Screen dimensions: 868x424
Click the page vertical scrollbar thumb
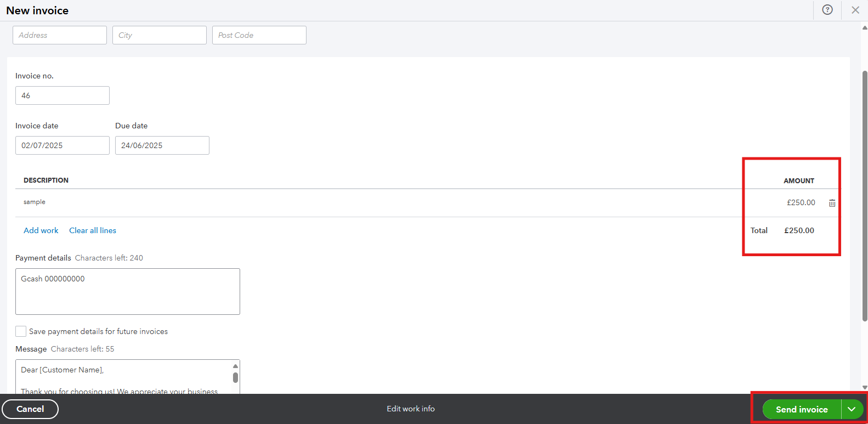click(865, 196)
